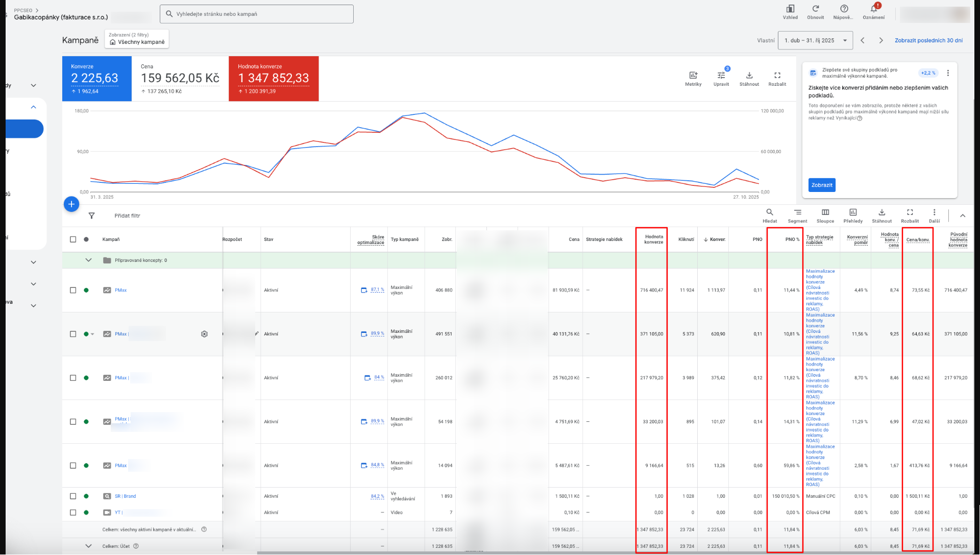The image size is (980, 555).
Task: Check the select-all checkbox in table header
Action: [x=73, y=239]
